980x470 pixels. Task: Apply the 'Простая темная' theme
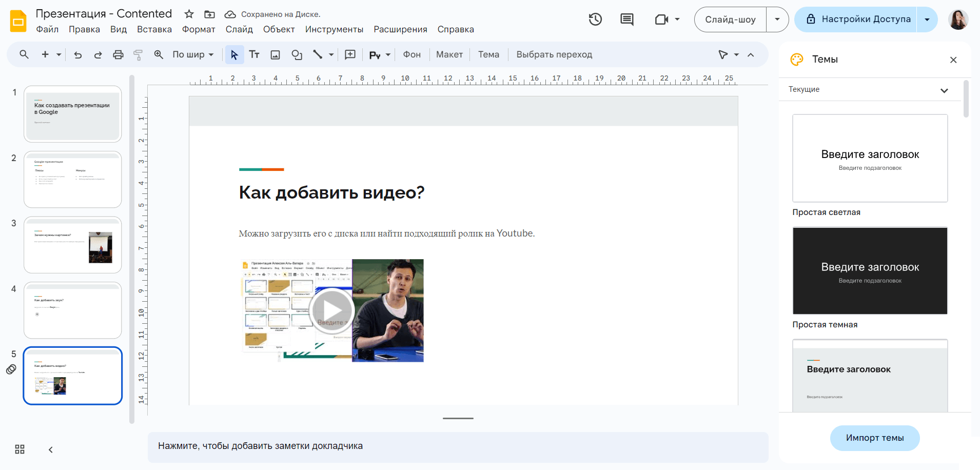[870, 270]
